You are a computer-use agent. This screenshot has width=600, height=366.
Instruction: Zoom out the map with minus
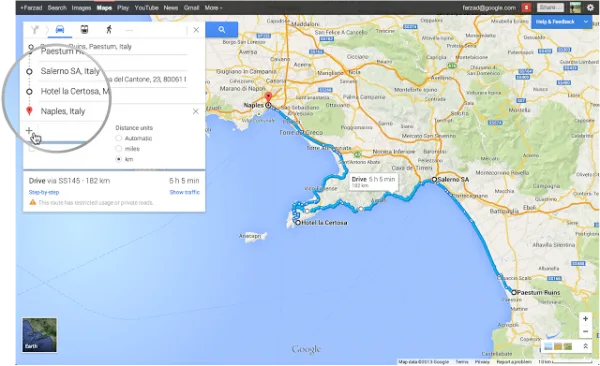point(585,332)
